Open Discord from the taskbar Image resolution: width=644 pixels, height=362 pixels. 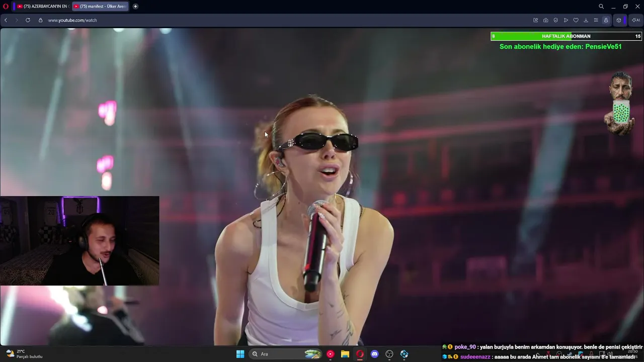pyautogui.click(x=374, y=354)
